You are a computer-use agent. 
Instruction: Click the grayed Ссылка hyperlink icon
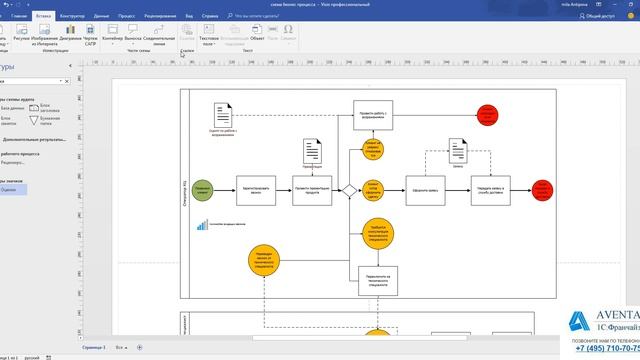(x=187, y=33)
